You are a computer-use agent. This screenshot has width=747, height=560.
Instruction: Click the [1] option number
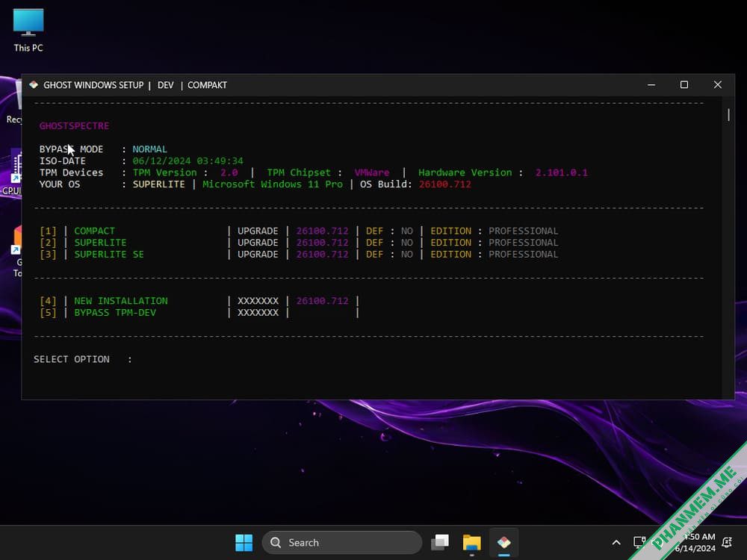pyautogui.click(x=48, y=231)
